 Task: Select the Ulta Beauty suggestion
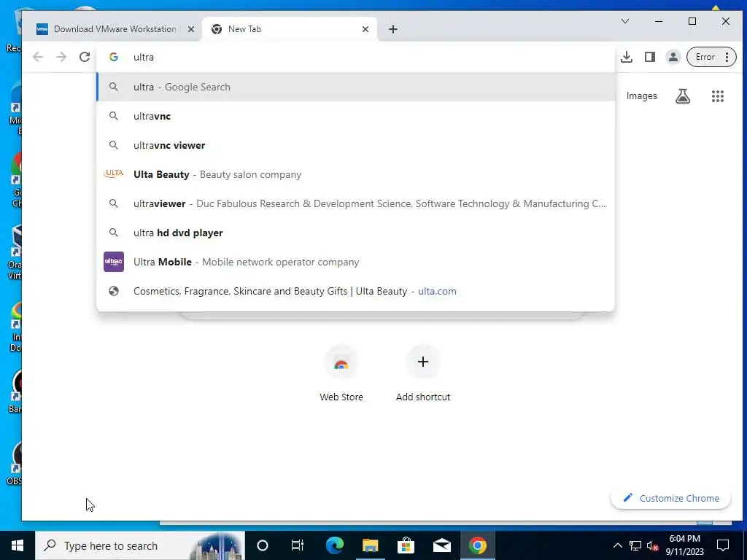click(355, 174)
